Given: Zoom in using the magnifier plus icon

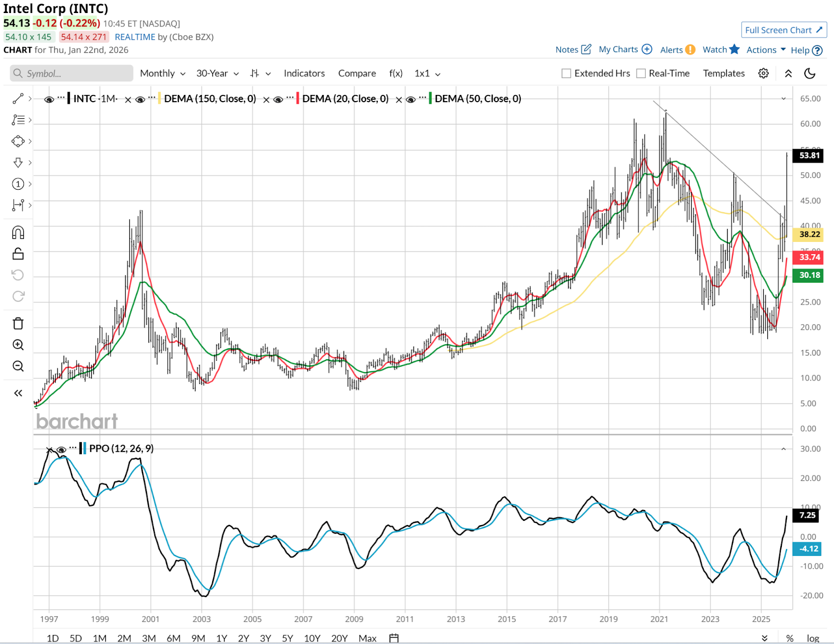Looking at the screenshot, I should [18, 345].
